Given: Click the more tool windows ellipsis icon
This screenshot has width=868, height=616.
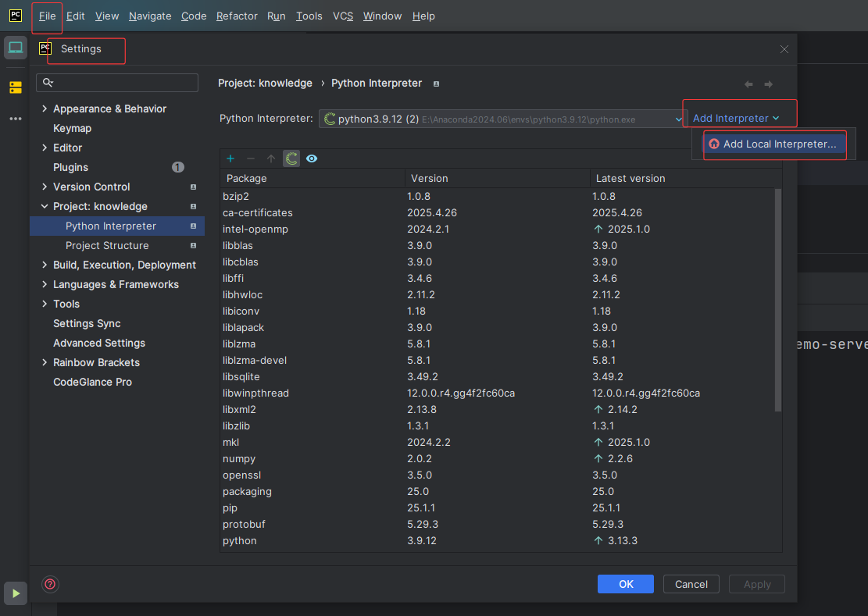Looking at the screenshot, I should [x=16, y=118].
